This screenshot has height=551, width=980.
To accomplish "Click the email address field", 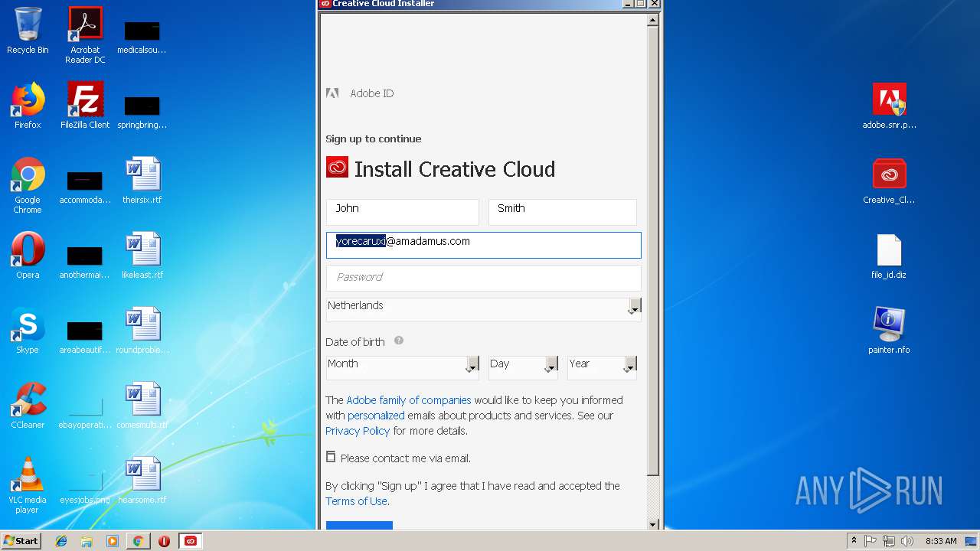I will (483, 245).
